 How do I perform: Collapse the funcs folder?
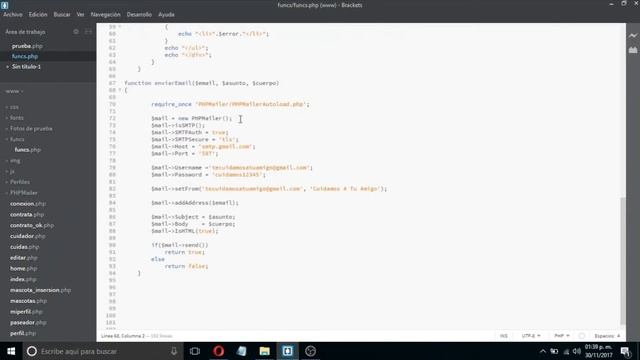click(17, 139)
